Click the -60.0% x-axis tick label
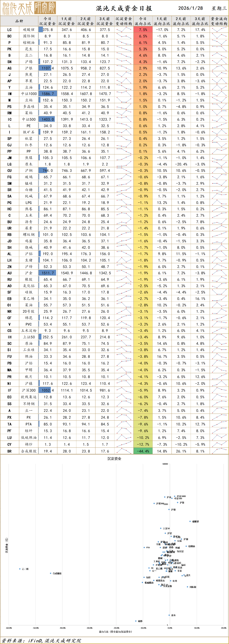Screen dimensions: 229x644 coord(9,628)
